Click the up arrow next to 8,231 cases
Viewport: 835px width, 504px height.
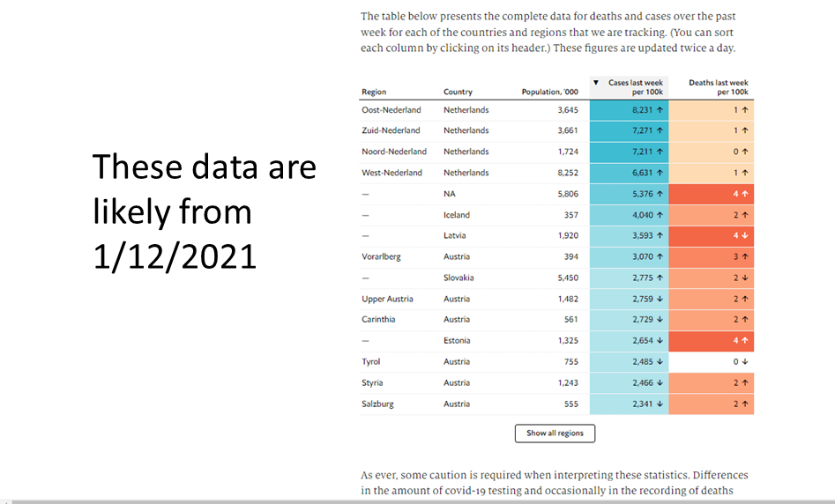(x=660, y=110)
